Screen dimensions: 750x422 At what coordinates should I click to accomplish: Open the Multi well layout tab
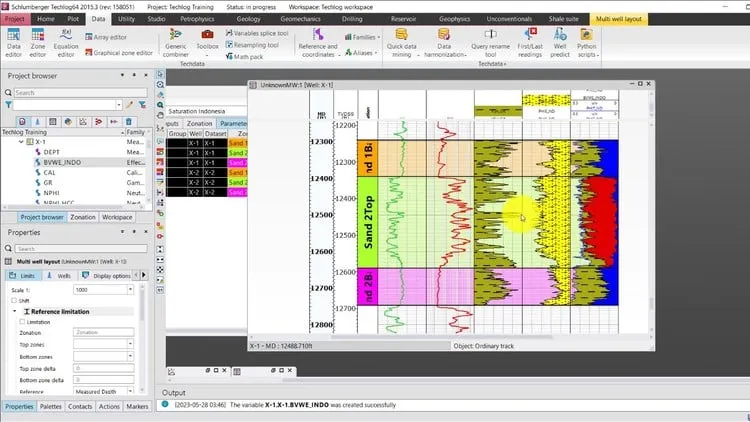pyautogui.click(x=618, y=19)
